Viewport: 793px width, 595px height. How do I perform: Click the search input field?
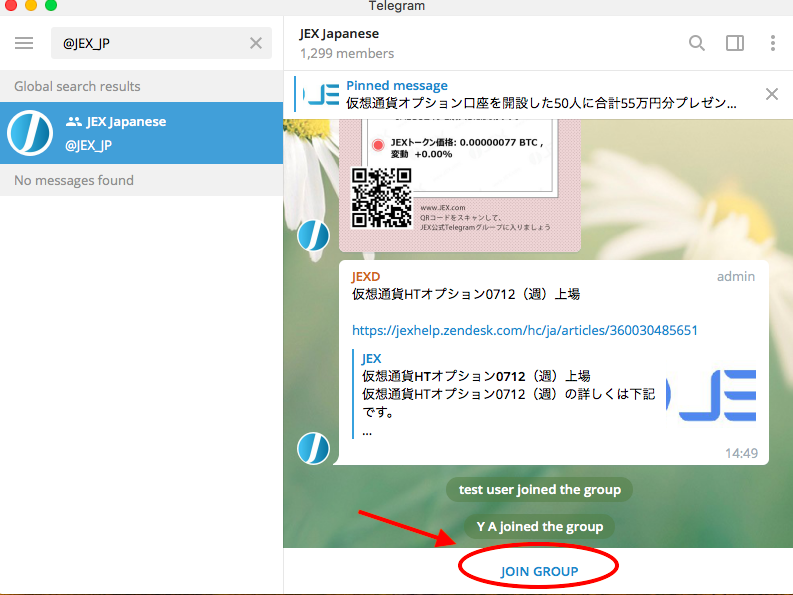[x=150, y=43]
